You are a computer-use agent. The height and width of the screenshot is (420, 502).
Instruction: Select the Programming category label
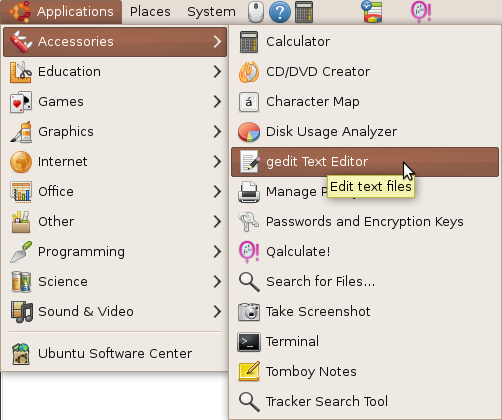(81, 252)
